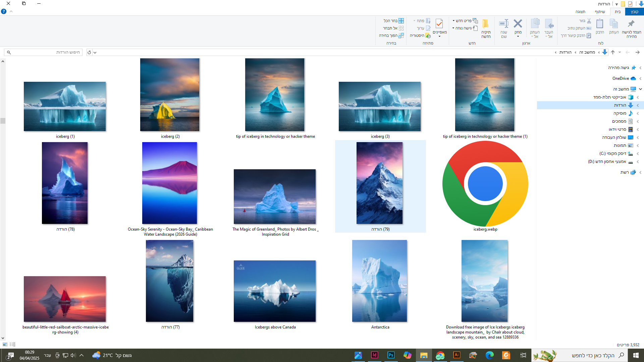This screenshot has width=644, height=362.
Task: Click the History (היסטוריה) icon in ribbon
Action: click(428, 36)
